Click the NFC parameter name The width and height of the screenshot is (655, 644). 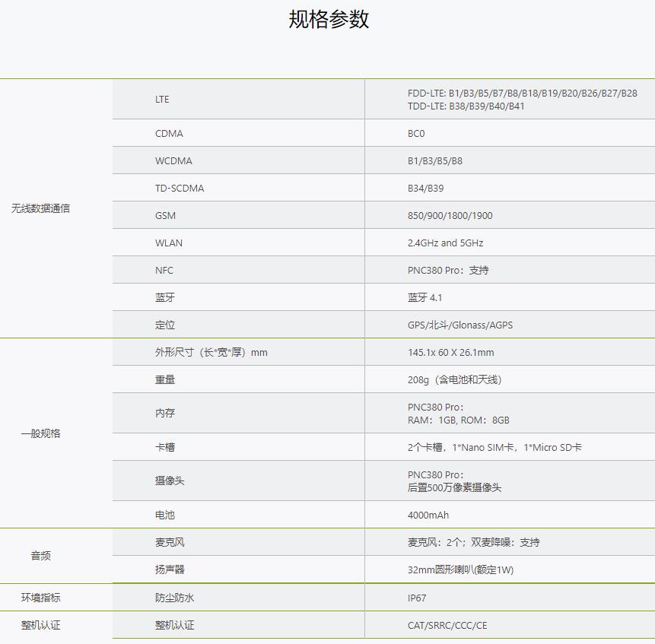[164, 271]
